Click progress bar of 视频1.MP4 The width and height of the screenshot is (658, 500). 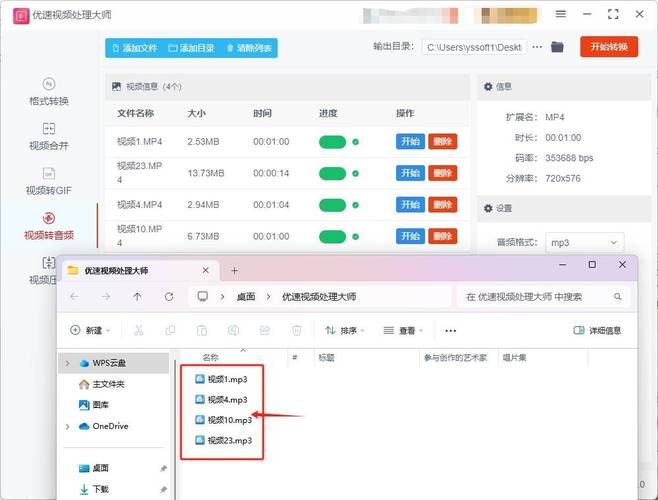[x=332, y=142]
